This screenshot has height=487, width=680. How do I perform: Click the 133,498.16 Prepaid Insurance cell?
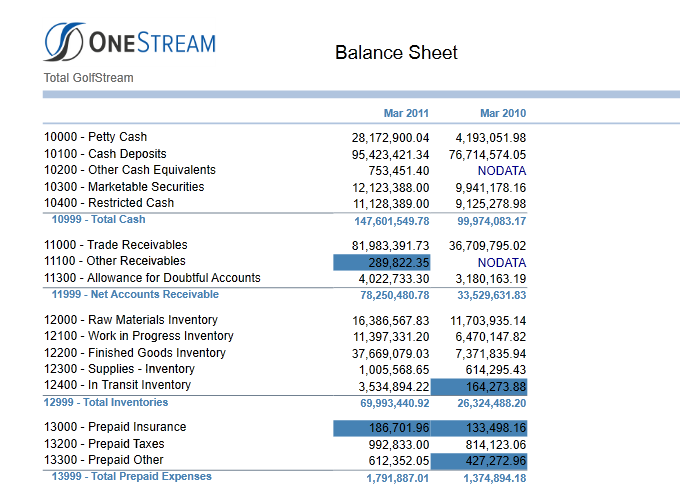point(479,428)
